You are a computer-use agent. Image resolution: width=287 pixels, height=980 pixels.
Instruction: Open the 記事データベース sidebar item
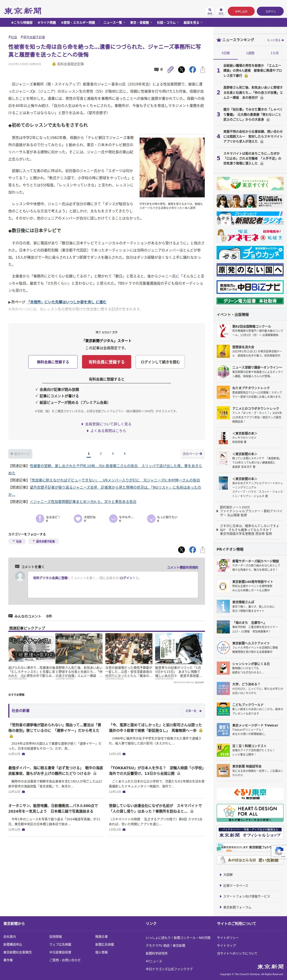(234, 886)
